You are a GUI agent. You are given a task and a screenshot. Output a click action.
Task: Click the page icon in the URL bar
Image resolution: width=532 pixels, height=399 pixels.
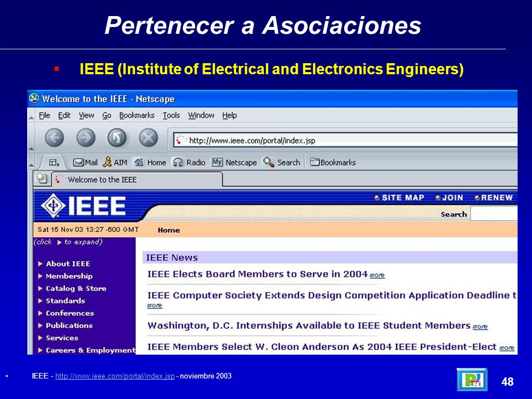(x=181, y=140)
